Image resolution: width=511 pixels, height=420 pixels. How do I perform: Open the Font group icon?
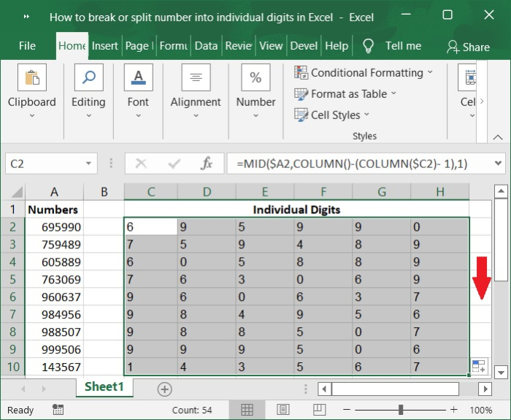(x=138, y=79)
